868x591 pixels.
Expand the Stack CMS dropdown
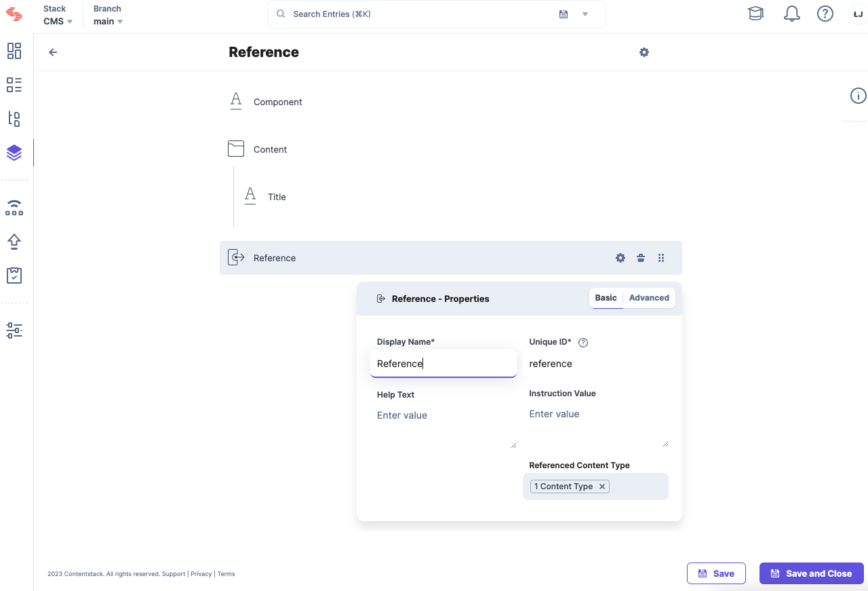tap(58, 21)
